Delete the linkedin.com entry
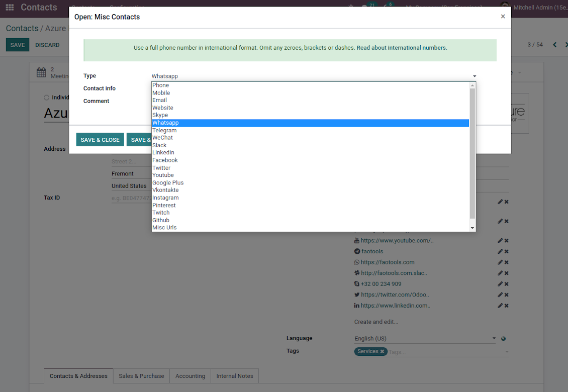This screenshot has height=392, width=568. point(506,306)
